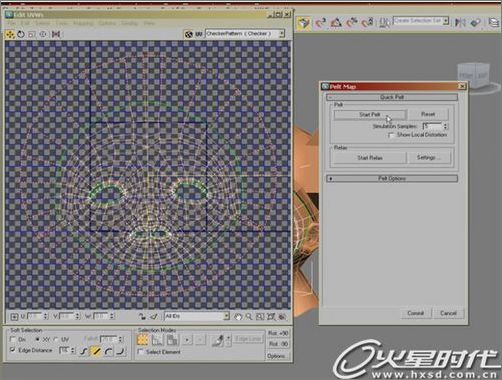Click the Start Pelt button

tap(370, 115)
